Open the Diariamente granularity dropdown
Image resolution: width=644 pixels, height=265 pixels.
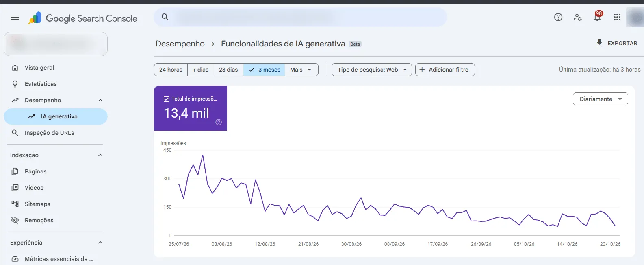[x=601, y=99]
